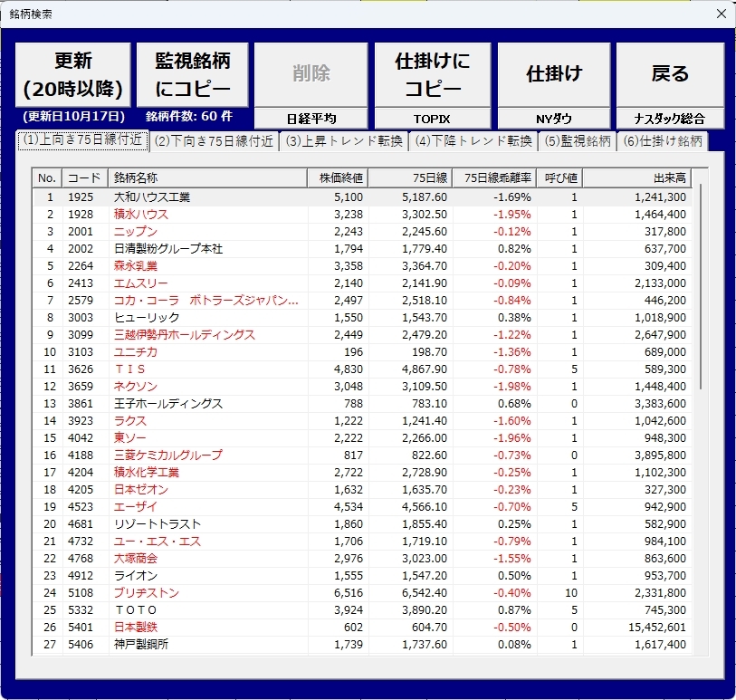The width and height of the screenshot is (736, 700).
Task: Select the 大塚商会 row
Action: (362, 559)
